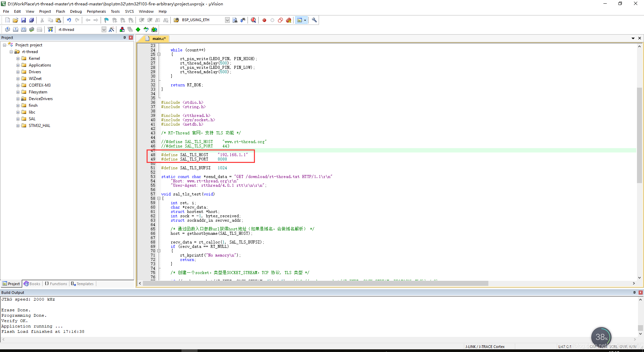Viewport: 644px width, 352px height.
Task: Disable all breakpoints toggle
Action: tap(280, 20)
